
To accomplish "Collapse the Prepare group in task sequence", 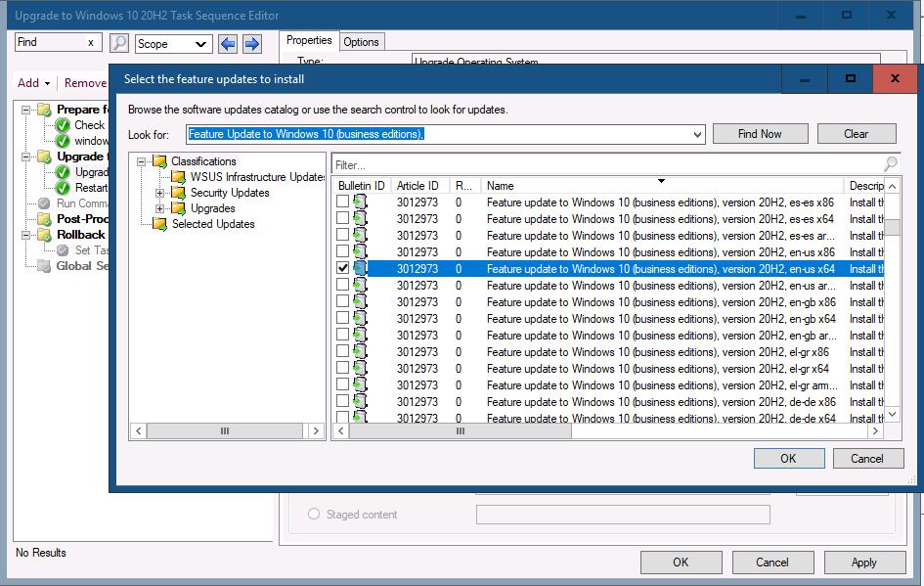I will (x=26, y=111).
